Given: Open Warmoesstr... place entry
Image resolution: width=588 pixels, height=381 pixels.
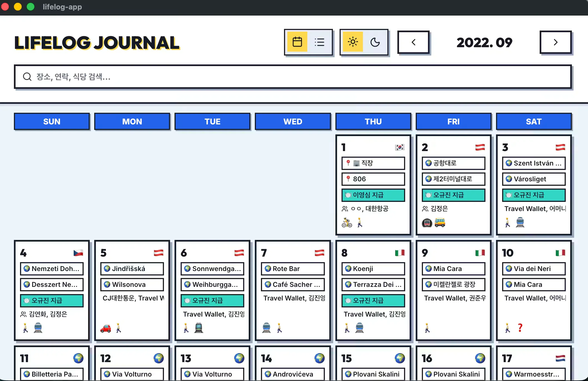Looking at the screenshot, I should pos(534,374).
